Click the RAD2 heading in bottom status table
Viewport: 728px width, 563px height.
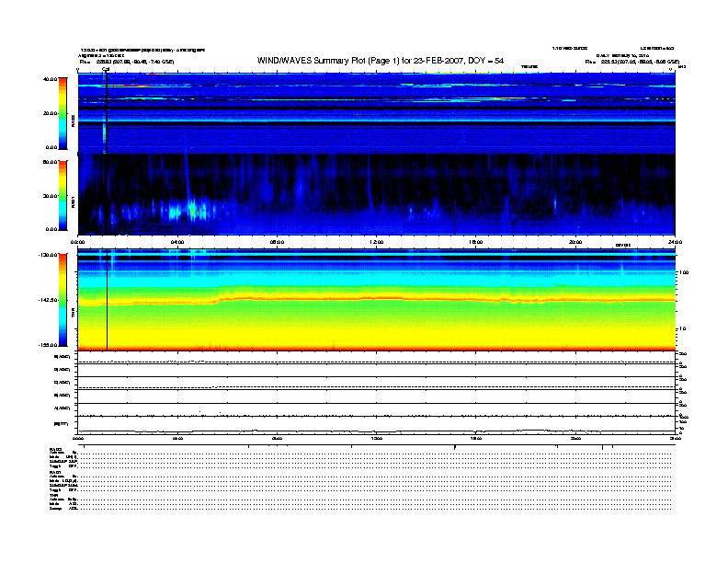[56, 450]
